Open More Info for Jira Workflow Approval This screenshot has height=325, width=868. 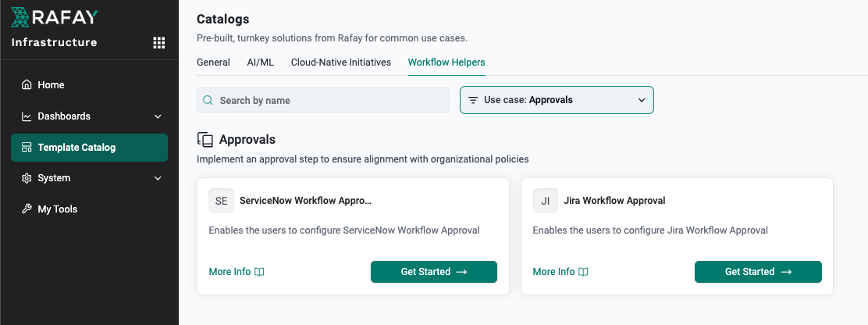pos(560,272)
